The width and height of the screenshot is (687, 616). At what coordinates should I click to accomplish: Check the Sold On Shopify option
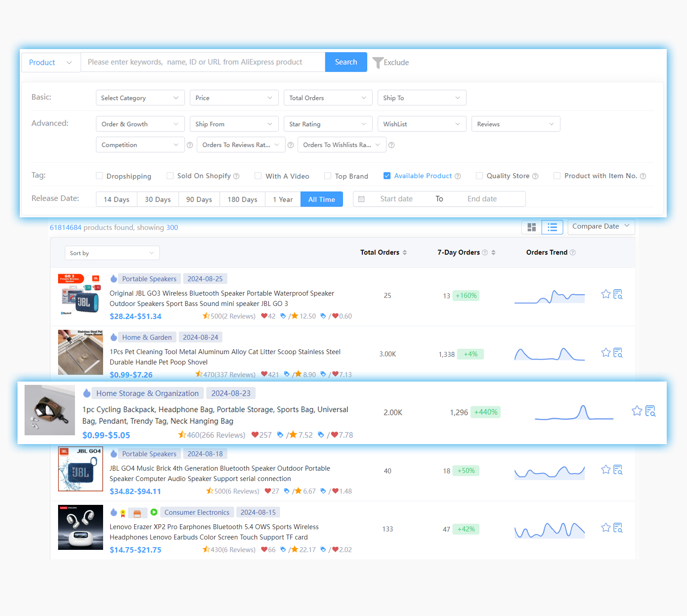[170, 175]
